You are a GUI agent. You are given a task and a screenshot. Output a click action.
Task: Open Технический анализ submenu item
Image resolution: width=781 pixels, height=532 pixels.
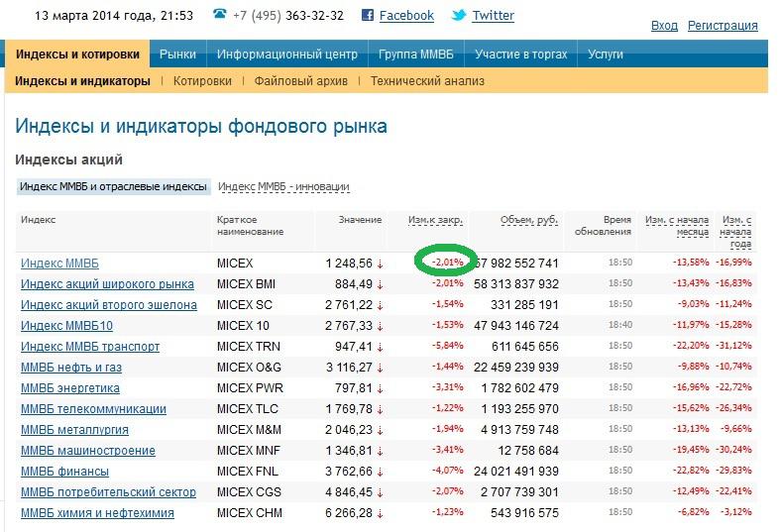(427, 80)
